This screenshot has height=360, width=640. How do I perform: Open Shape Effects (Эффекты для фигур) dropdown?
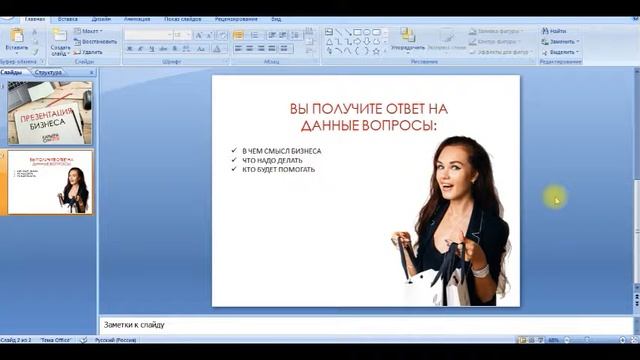[x=501, y=52]
